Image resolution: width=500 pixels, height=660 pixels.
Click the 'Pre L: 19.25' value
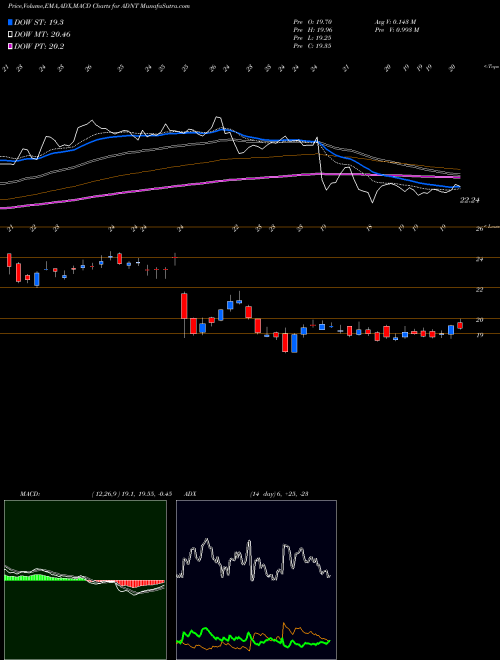(313, 37)
